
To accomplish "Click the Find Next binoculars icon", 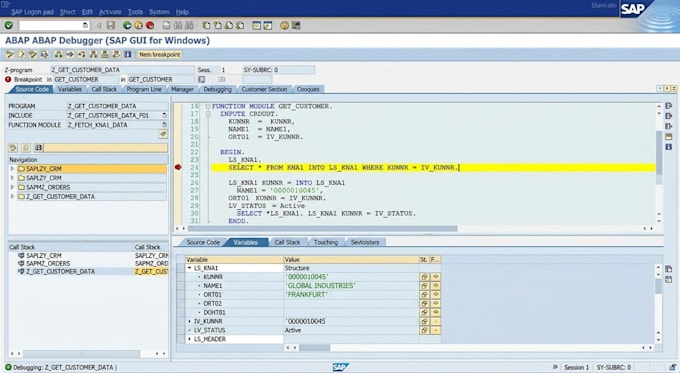I will click(x=189, y=26).
